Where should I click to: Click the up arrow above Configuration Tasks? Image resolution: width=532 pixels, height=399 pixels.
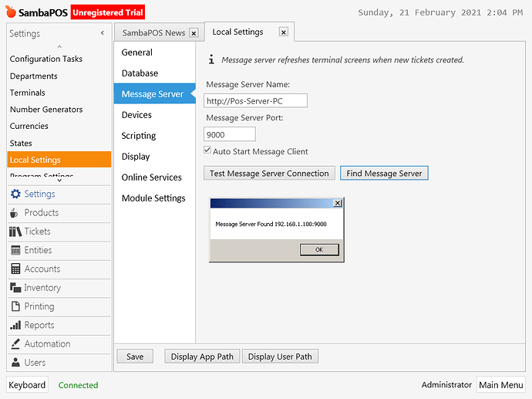[59, 47]
